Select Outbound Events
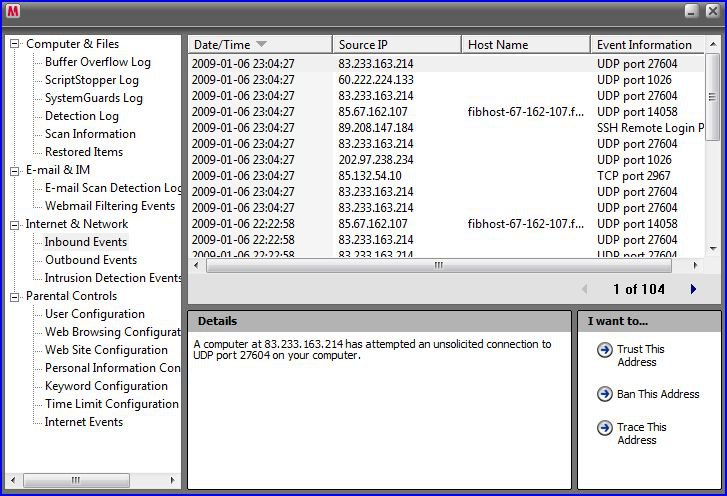 point(91,260)
